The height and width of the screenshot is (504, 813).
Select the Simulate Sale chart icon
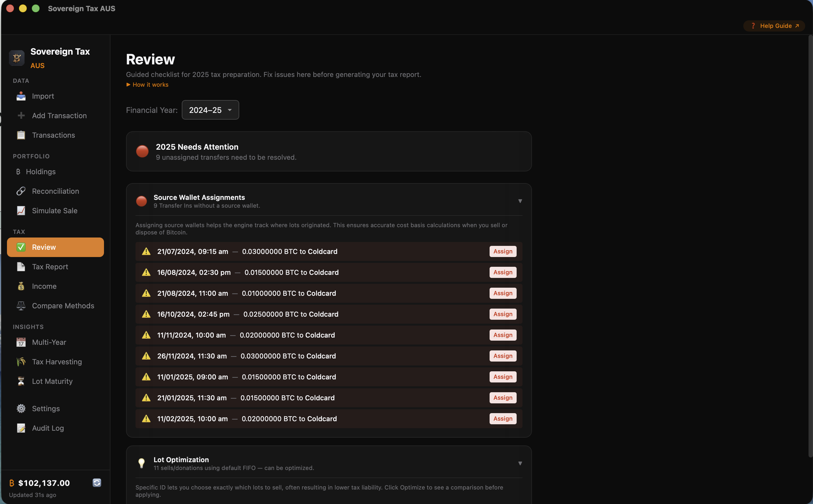click(21, 210)
